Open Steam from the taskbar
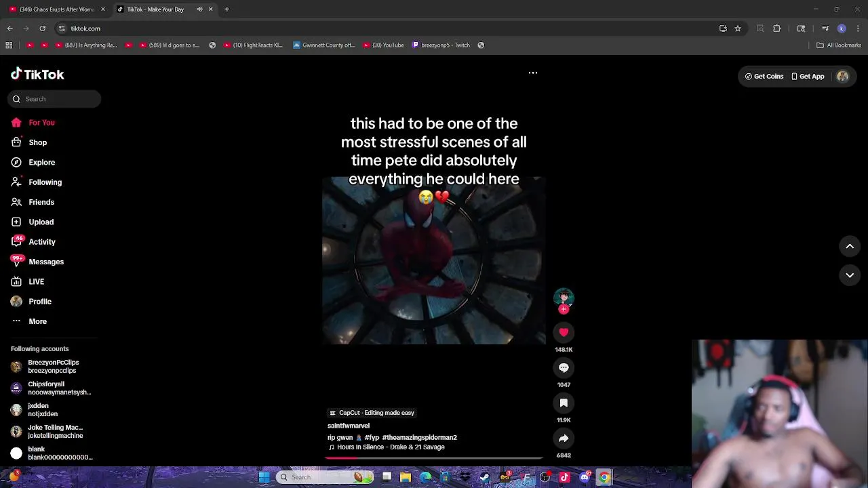Viewport: 868px width, 488px height. pos(484,477)
